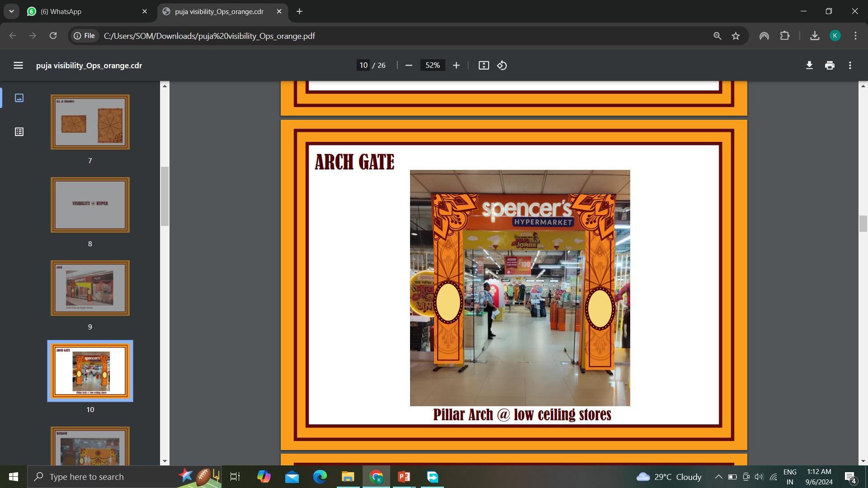
Task: Expand the tab search dropdown arrow
Action: pyautogui.click(x=11, y=11)
